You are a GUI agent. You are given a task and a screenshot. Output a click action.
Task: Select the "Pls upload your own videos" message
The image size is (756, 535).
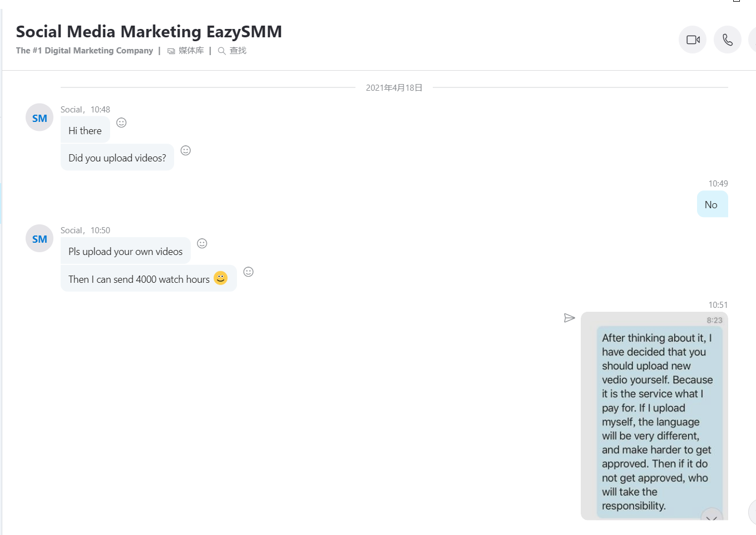pos(126,252)
